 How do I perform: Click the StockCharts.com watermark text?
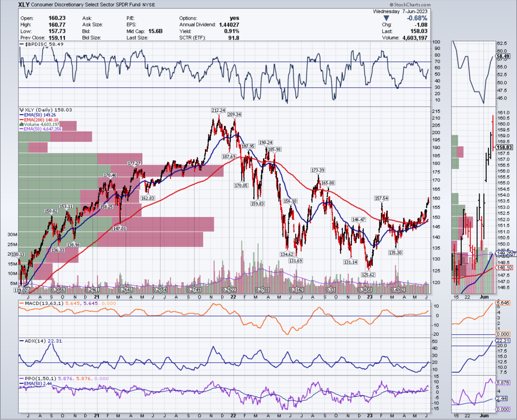coord(410,5)
